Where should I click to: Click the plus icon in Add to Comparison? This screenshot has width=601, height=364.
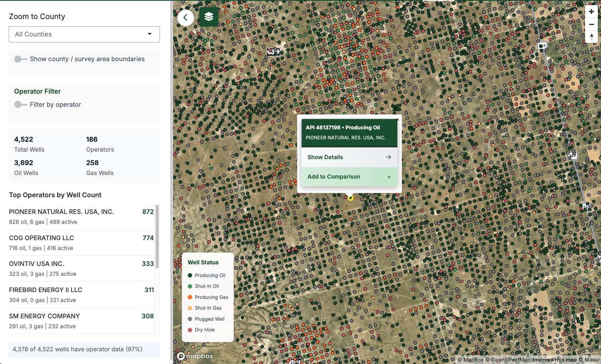(389, 177)
